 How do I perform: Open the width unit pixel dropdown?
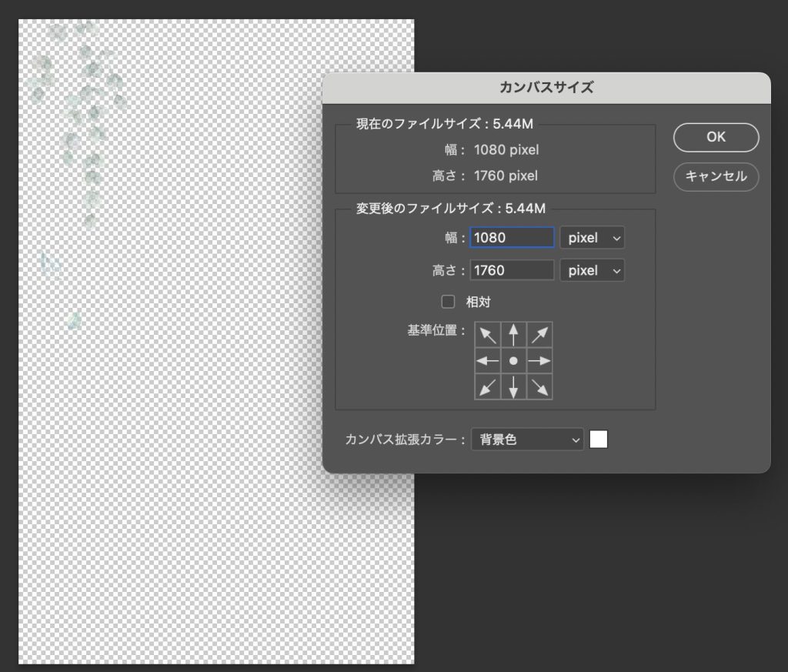coord(592,238)
